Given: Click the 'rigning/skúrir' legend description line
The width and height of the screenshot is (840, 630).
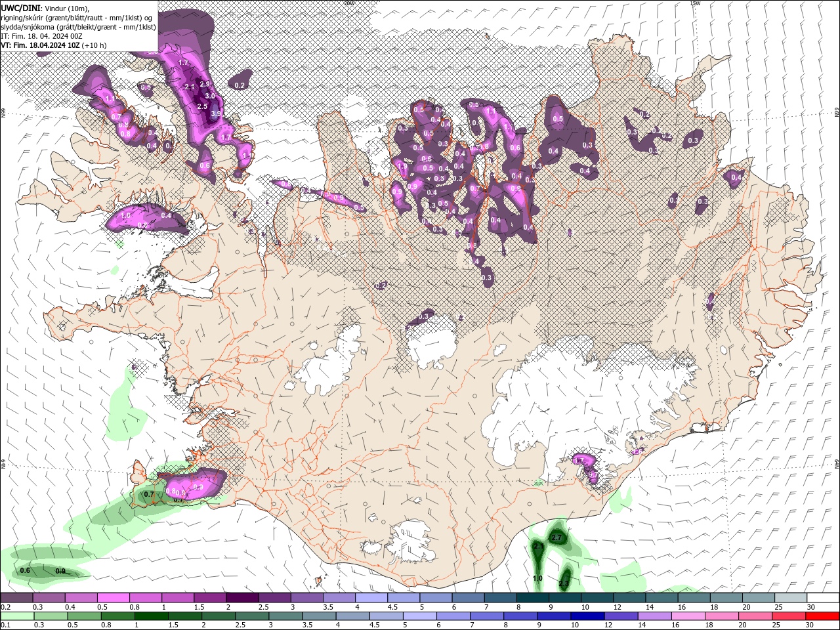Looking at the screenshot, I should pyautogui.click(x=77, y=18).
